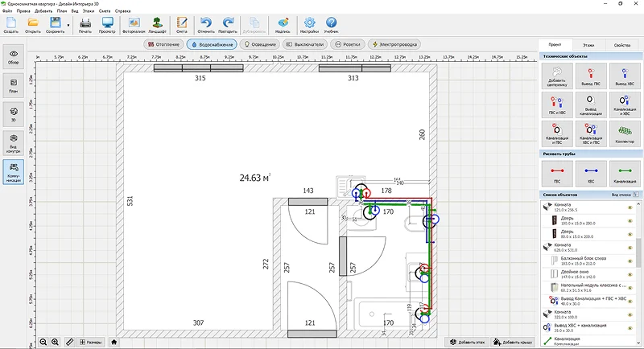This screenshot has height=349, width=644.
Task: Toggle the Вид списка list view button
Action: [636, 195]
